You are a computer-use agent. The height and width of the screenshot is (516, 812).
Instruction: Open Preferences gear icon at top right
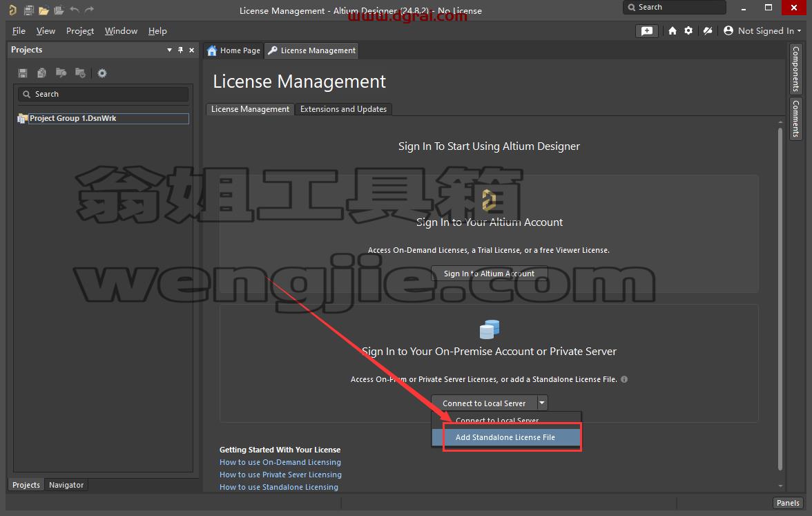pos(688,30)
